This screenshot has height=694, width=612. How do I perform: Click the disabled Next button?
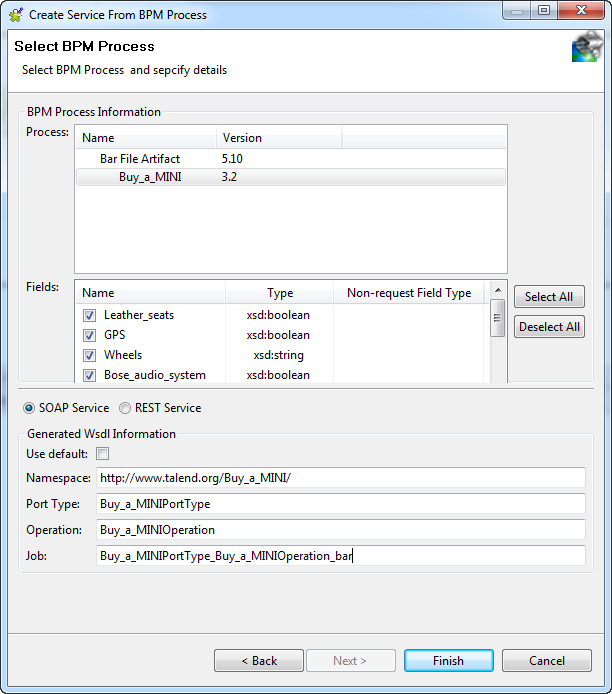pyautogui.click(x=351, y=661)
